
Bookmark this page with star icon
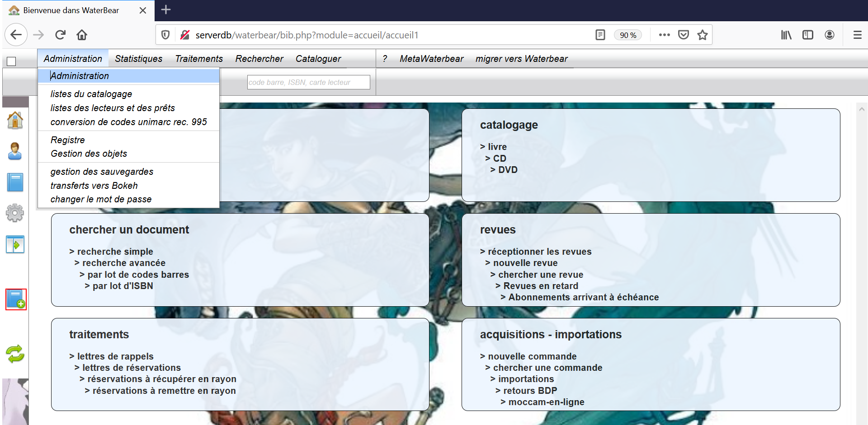(x=703, y=35)
